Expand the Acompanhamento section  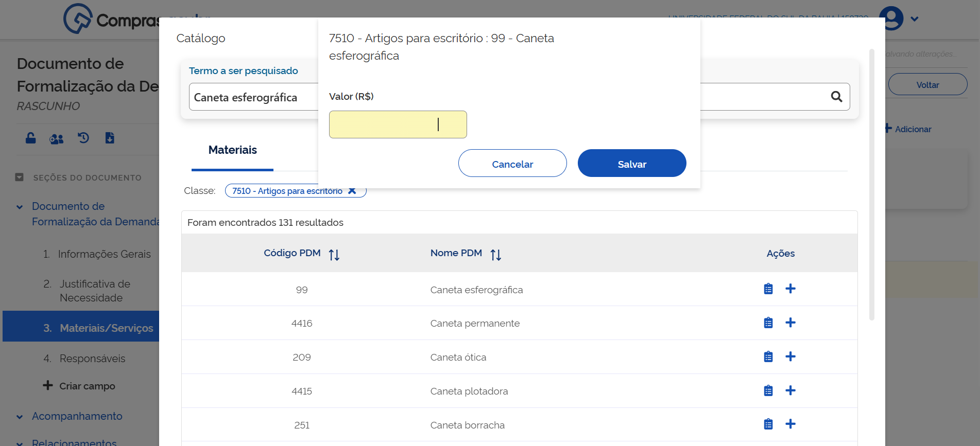20,417
